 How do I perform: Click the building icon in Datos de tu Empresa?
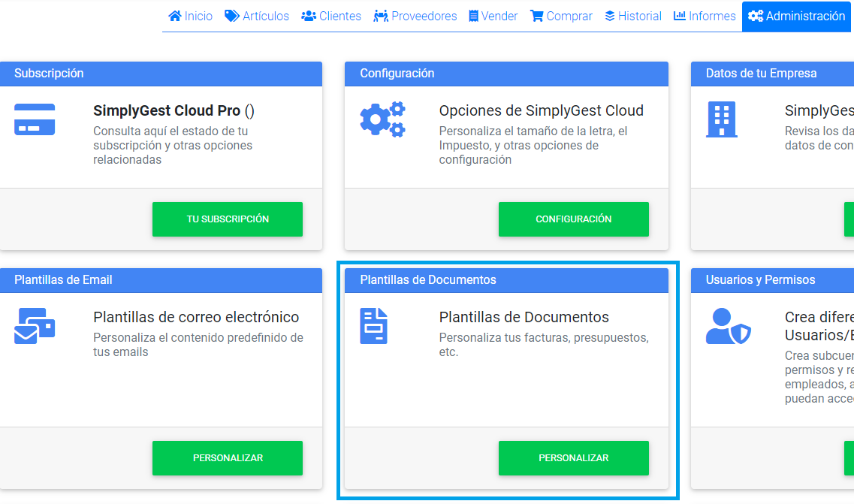click(x=721, y=120)
